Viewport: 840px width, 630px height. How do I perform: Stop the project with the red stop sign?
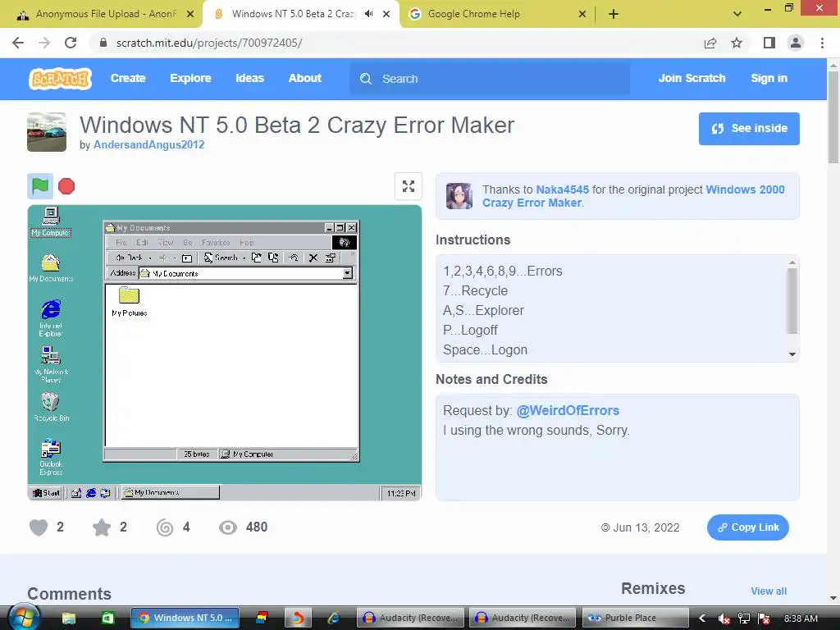click(x=66, y=186)
